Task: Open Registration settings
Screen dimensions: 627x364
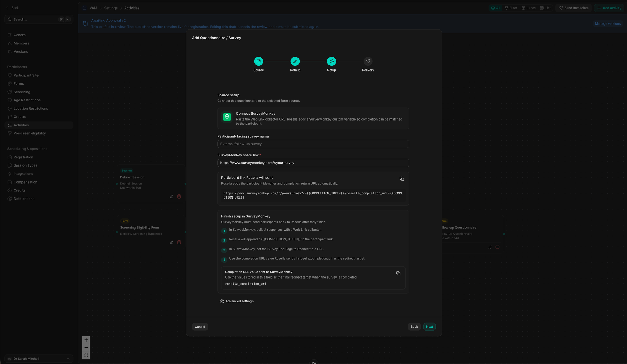Action: (x=39, y=157)
